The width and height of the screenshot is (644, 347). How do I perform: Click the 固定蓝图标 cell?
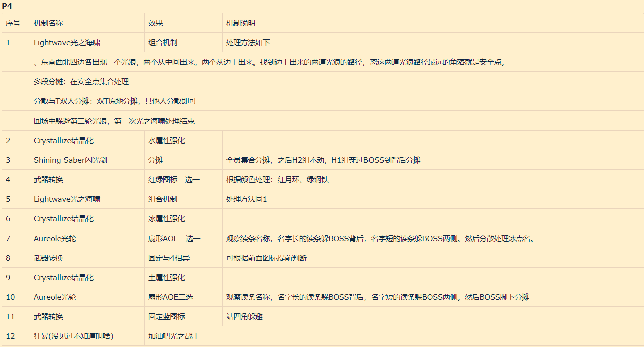click(166, 317)
